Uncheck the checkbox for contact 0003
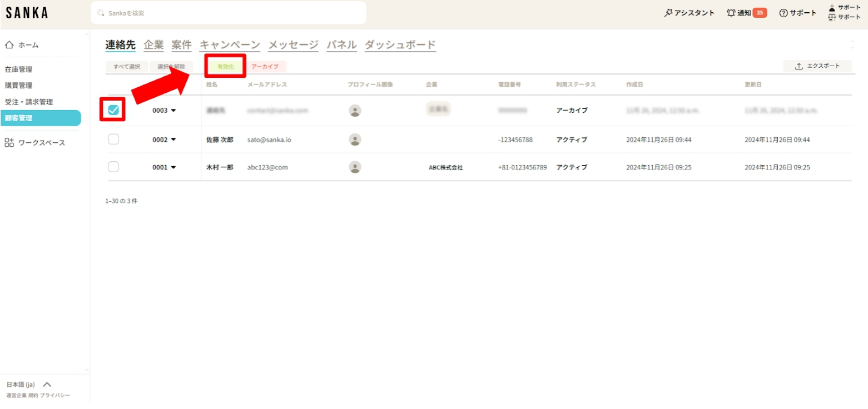 pyautogui.click(x=113, y=110)
